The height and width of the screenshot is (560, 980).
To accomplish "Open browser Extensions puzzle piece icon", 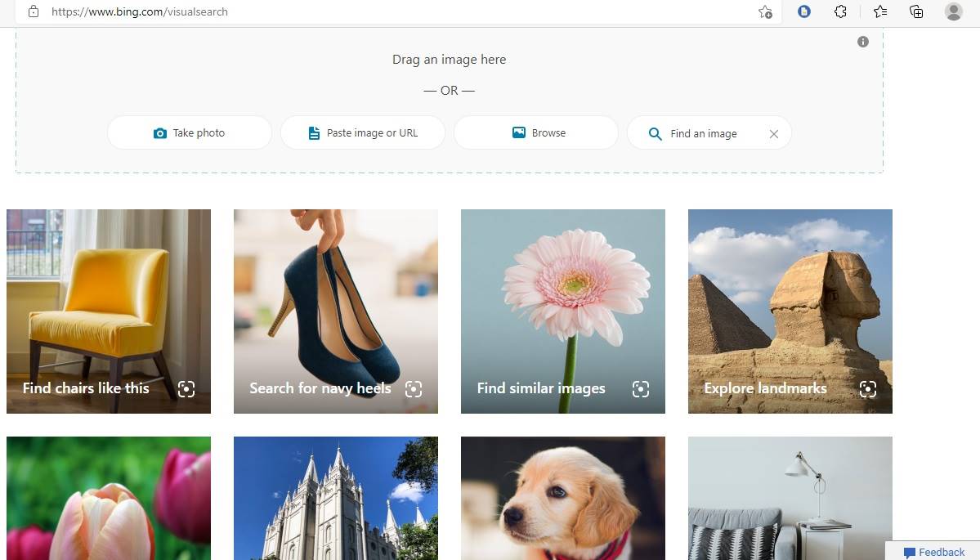I will coord(840,11).
